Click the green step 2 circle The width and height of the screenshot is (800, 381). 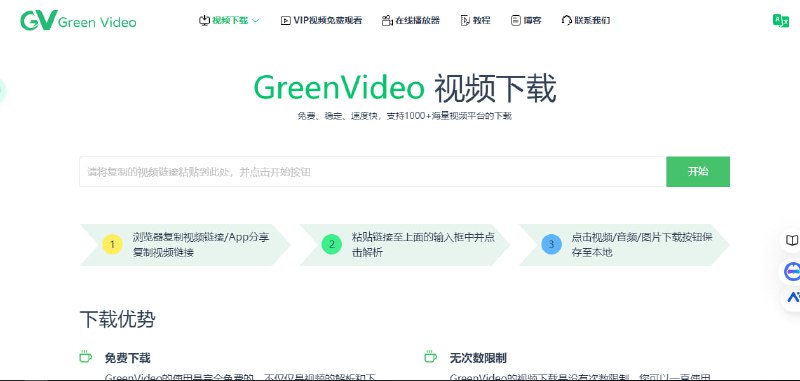(x=332, y=244)
